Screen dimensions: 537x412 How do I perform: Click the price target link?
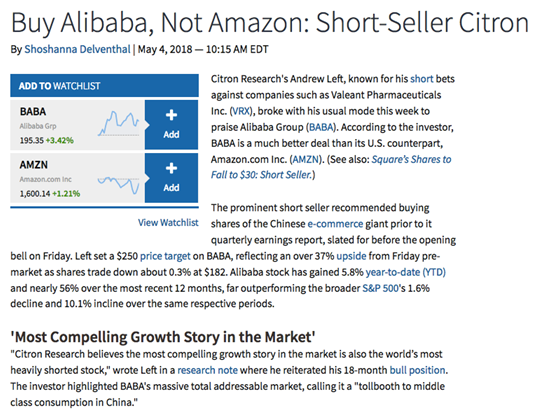(x=165, y=256)
